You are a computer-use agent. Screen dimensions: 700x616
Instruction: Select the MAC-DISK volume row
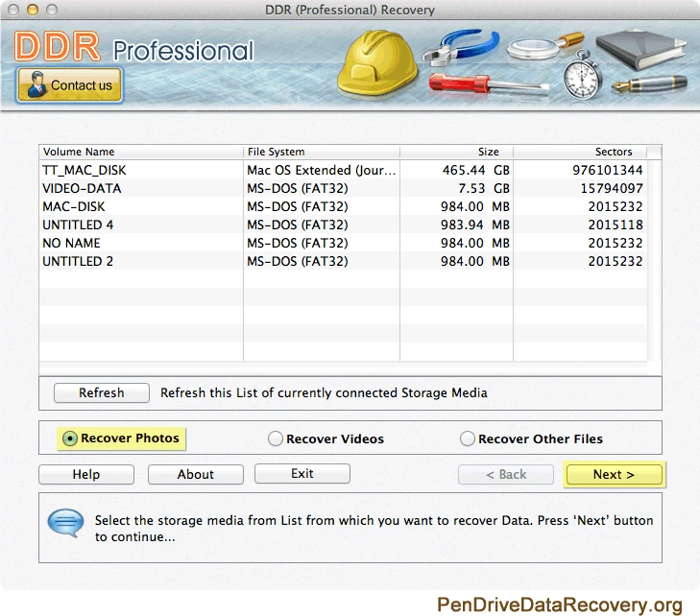click(x=344, y=206)
